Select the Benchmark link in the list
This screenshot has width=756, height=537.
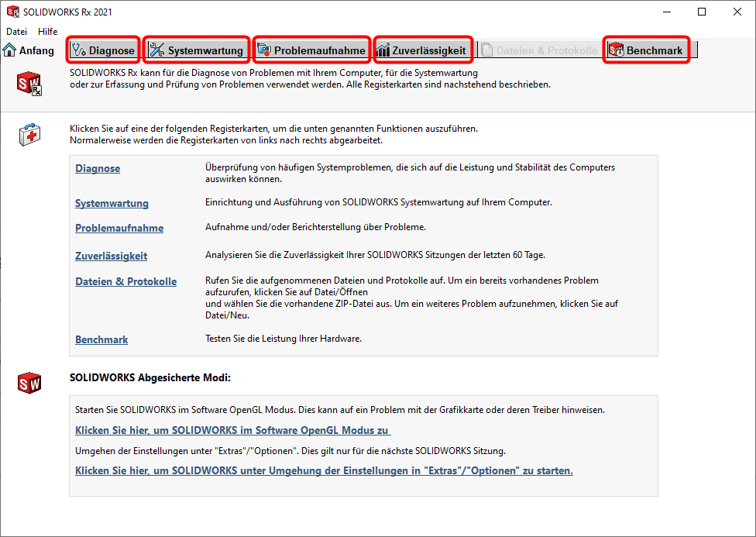[x=101, y=339]
